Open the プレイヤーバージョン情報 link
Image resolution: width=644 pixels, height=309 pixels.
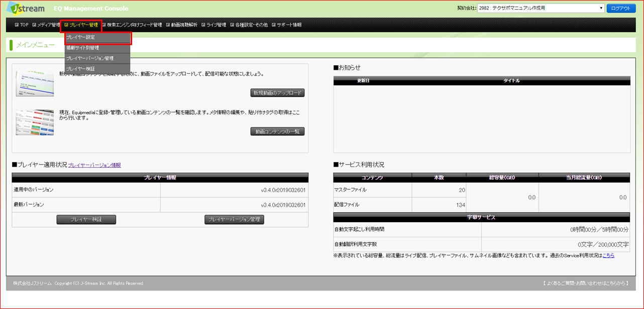(94, 165)
